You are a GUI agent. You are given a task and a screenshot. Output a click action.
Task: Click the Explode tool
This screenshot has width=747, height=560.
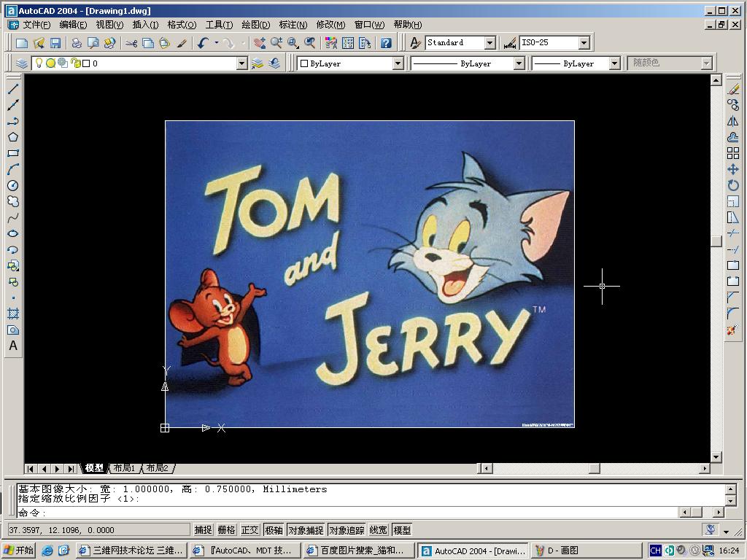coord(733,330)
